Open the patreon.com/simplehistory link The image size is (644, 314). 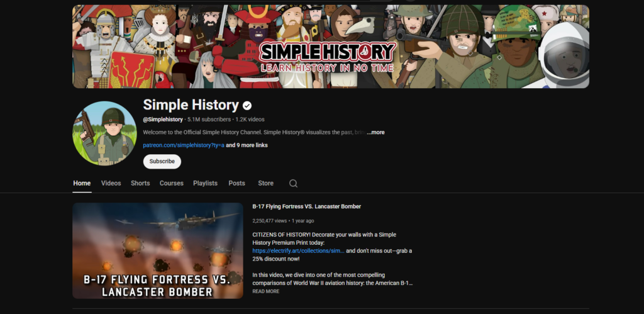tap(184, 145)
